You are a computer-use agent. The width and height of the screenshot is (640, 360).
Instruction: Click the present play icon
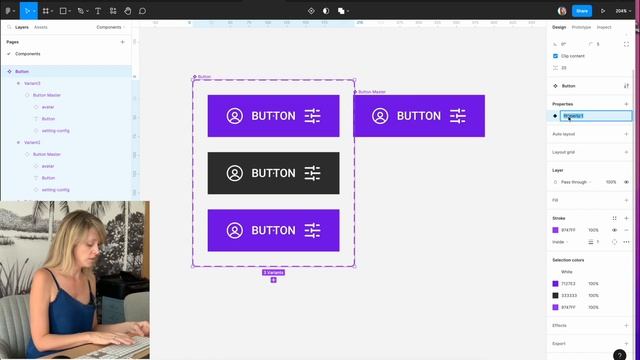pos(603,11)
